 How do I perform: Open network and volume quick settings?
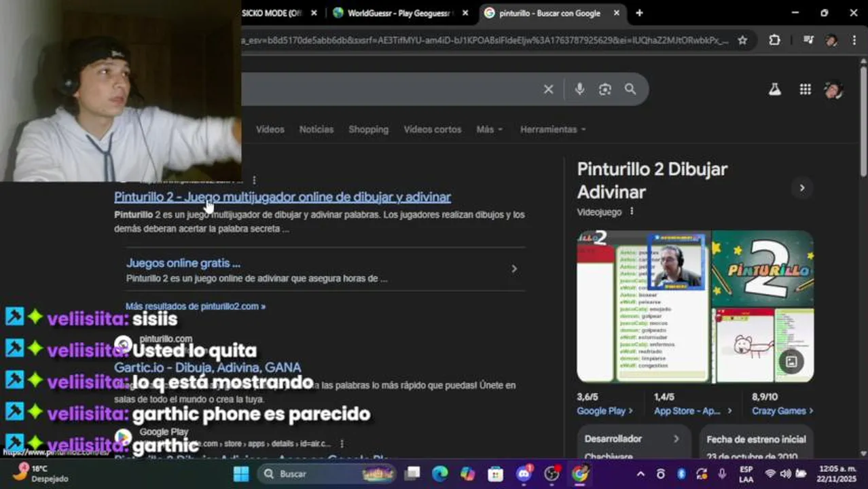[785, 473]
